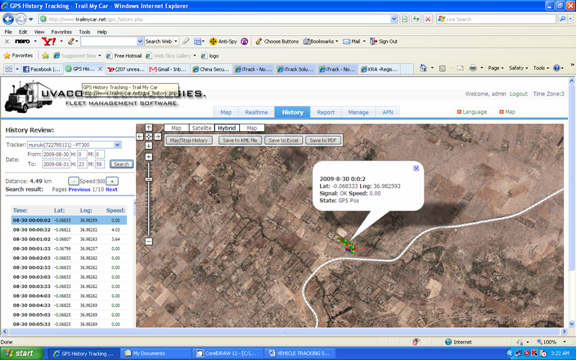Open the Tracker dropdown list

117,145
